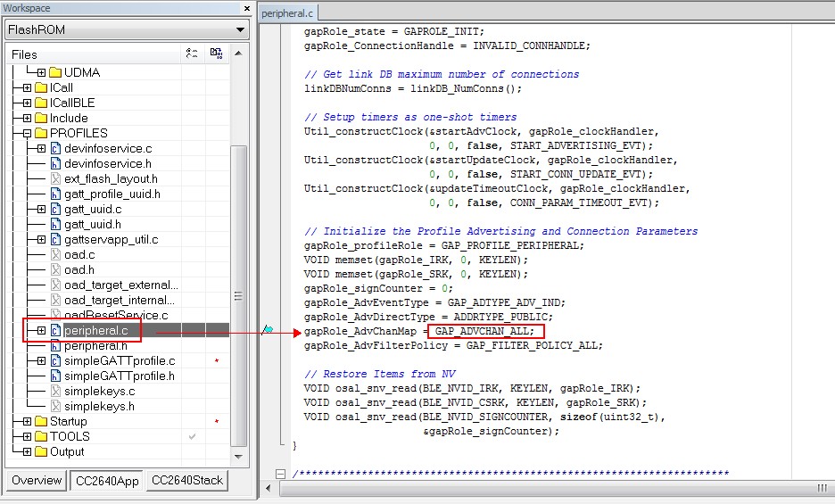
Task: Click the configuration membership column icon
Action: point(192,54)
